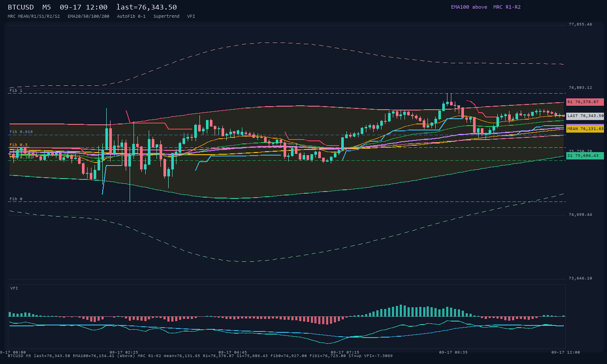Select the yellow MEAN 76,131.65 price tag
607x364 pixels.
coord(585,129)
